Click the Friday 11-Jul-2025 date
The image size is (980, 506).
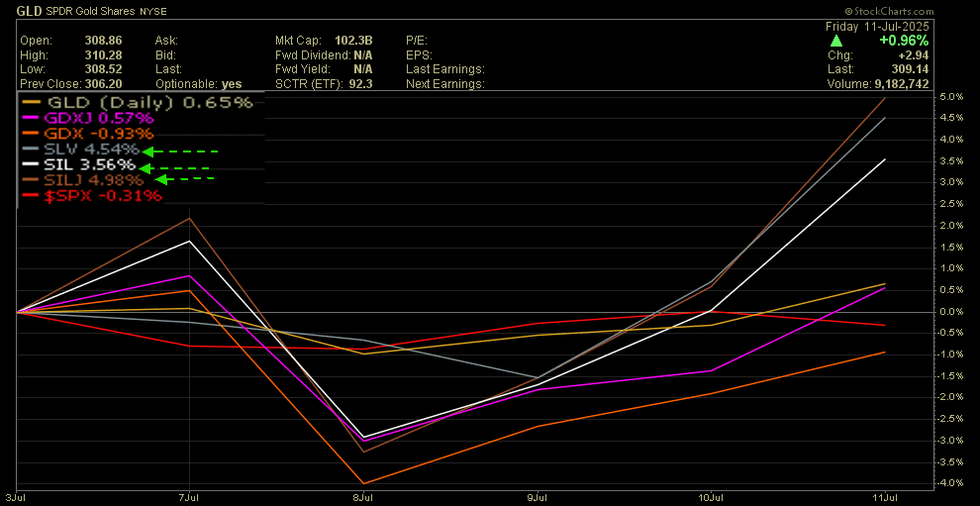tap(877, 27)
